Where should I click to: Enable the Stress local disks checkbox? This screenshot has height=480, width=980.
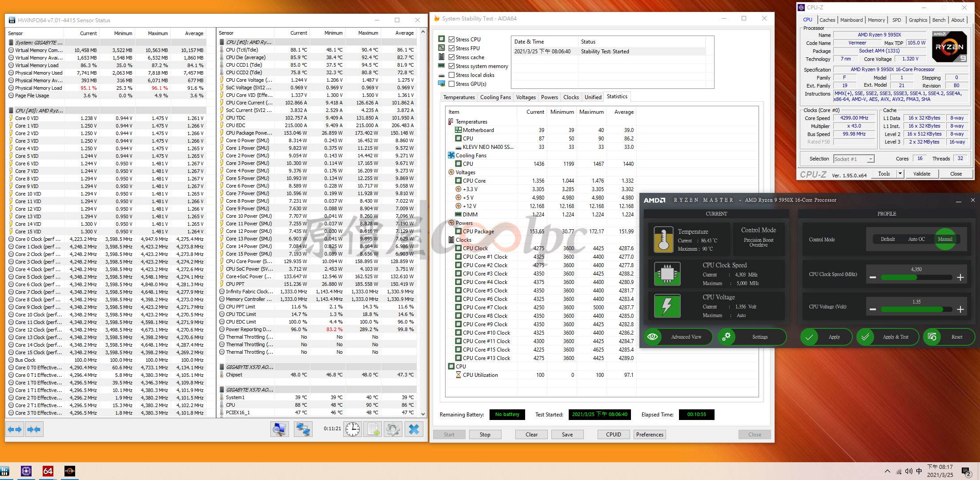(451, 75)
